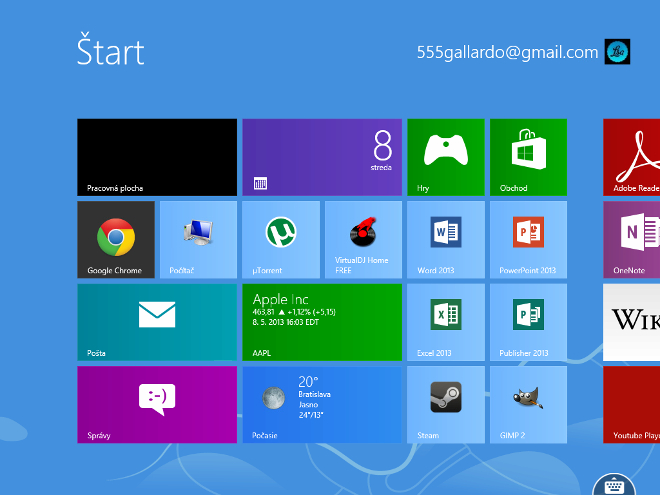
Task: Open the Pracovná plocha desktop tile
Action: click(x=157, y=157)
